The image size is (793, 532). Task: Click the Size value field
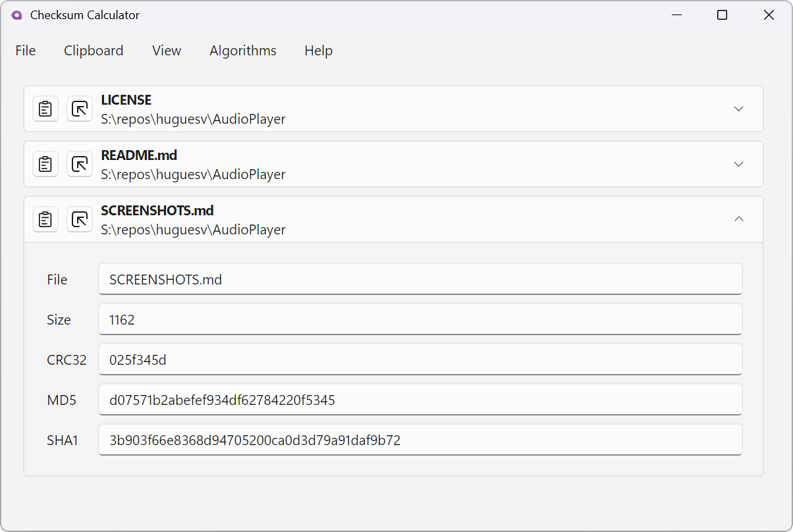[x=420, y=319]
